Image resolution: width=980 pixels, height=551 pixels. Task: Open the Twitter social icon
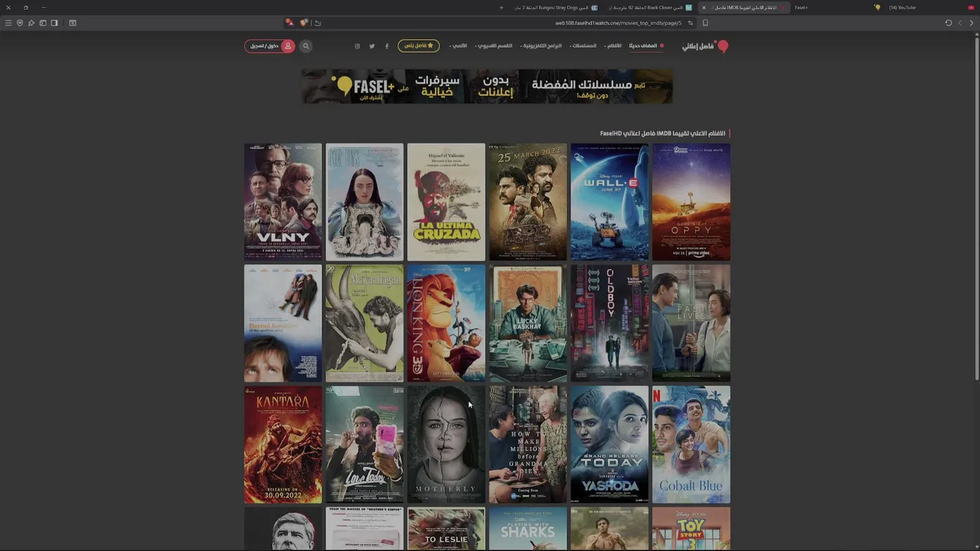click(x=372, y=46)
